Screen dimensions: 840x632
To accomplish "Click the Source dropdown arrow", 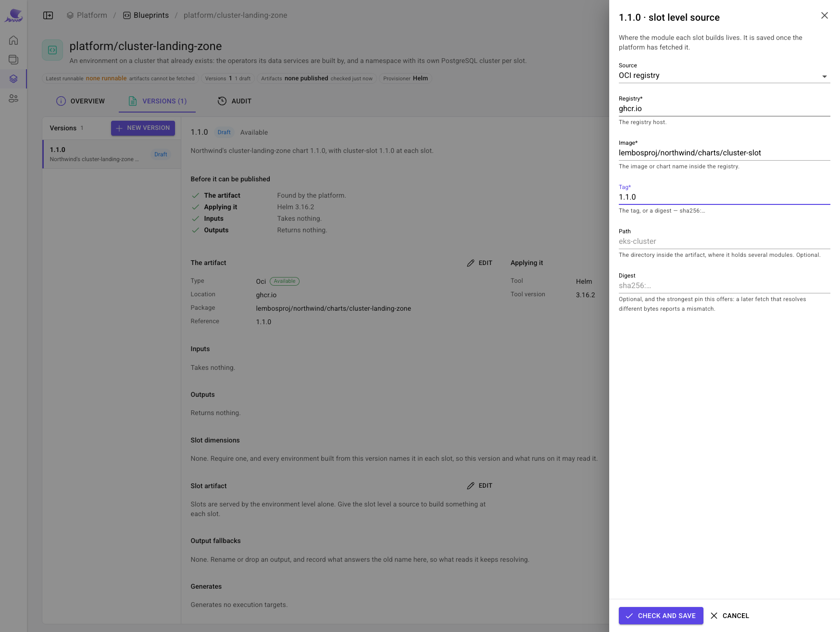I will 824,76.
